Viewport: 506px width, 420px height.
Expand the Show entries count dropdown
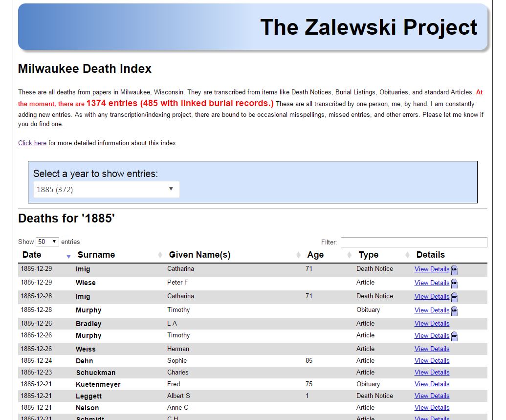[x=47, y=242]
